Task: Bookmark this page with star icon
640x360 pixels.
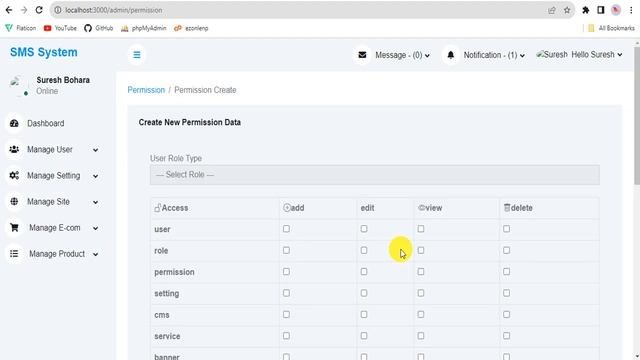Action: (x=567, y=10)
